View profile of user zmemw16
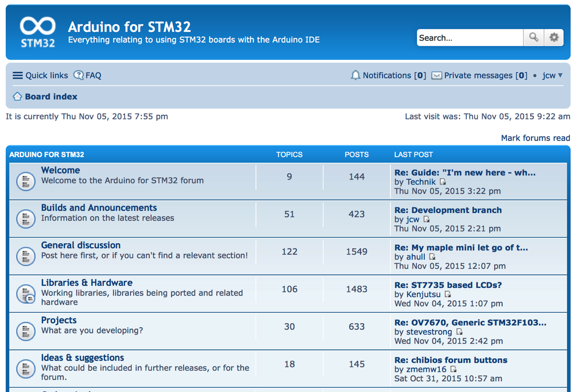 pyautogui.click(x=426, y=370)
